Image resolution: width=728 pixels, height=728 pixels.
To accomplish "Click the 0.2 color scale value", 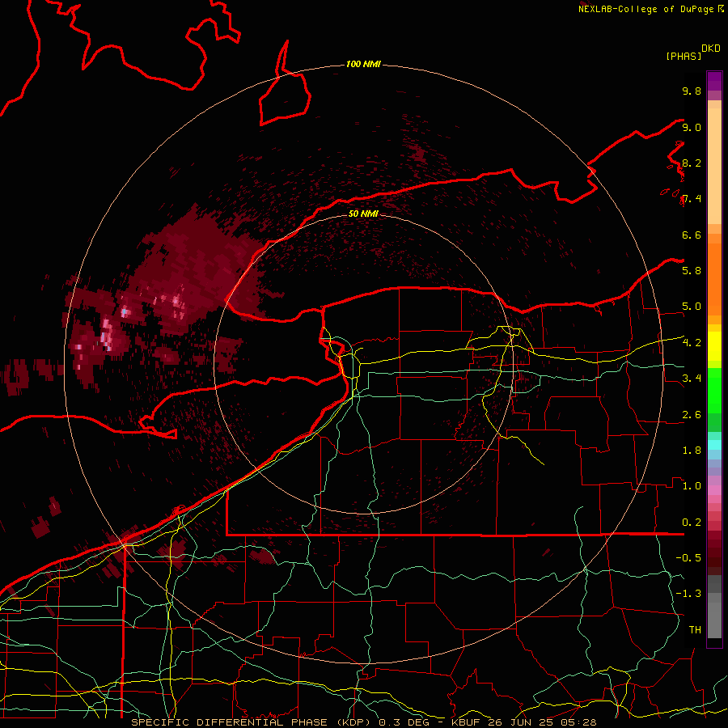I will (x=692, y=523).
